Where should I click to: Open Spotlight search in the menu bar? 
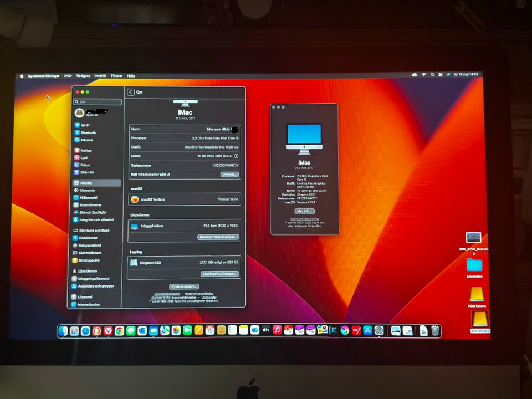[x=432, y=75]
